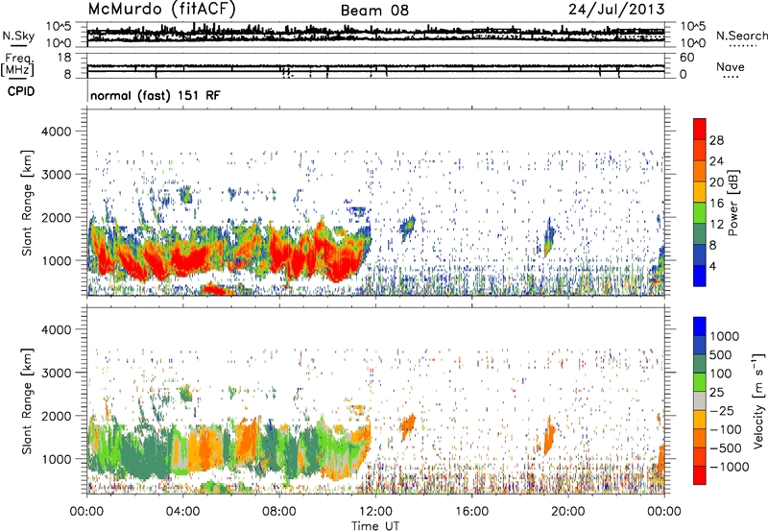The image size is (768, 532).
Task: Click the velocity colorbar '500' tick label
Action: point(721,354)
